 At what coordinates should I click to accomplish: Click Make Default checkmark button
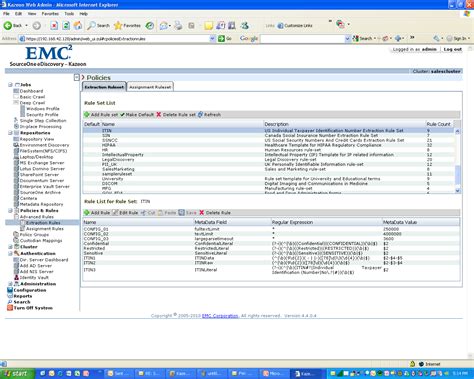137,115
